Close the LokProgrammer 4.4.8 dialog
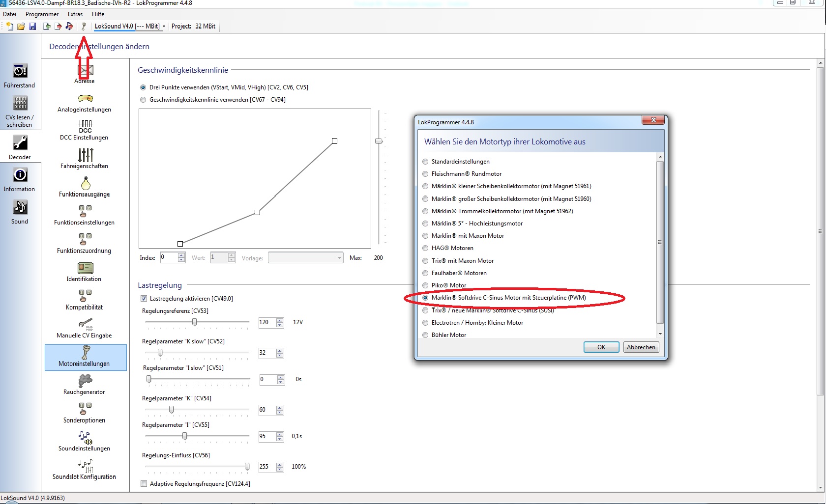 pyautogui.click(x=653, y=120)
